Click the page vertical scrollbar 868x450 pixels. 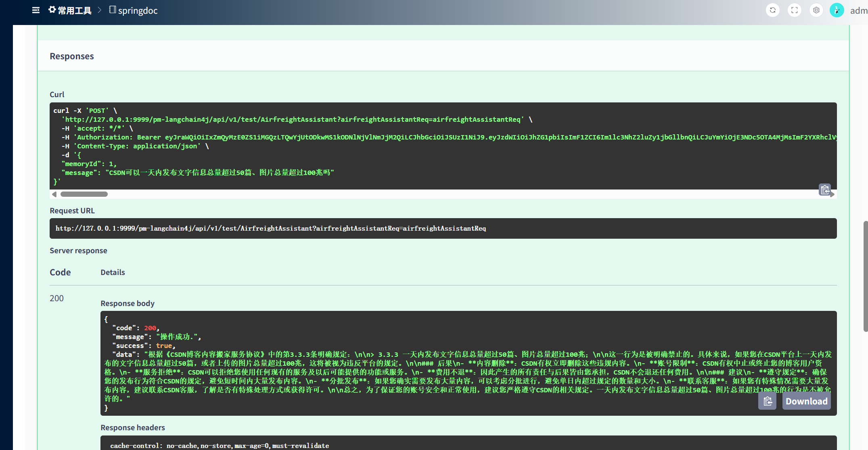tap(865, 276)
